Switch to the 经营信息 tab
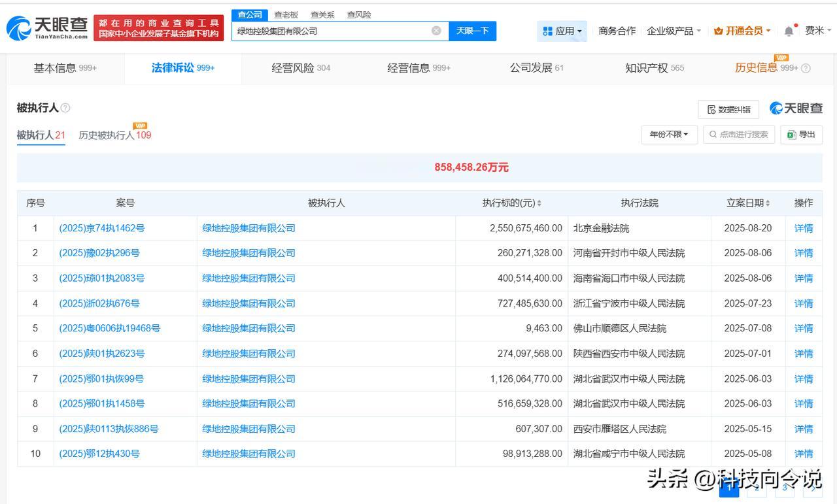The height and width of the screenshot is (504, 837). click(418, 68)
